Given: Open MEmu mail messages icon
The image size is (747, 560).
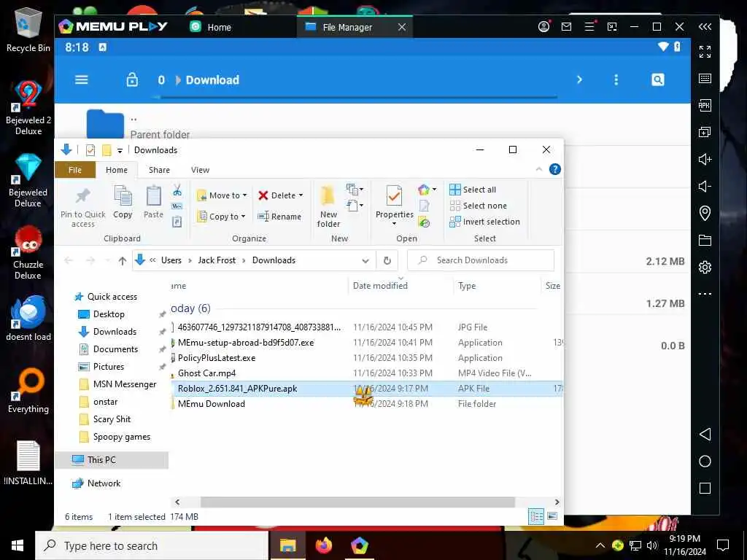Looking at the screenshot, I should point(566,27).
